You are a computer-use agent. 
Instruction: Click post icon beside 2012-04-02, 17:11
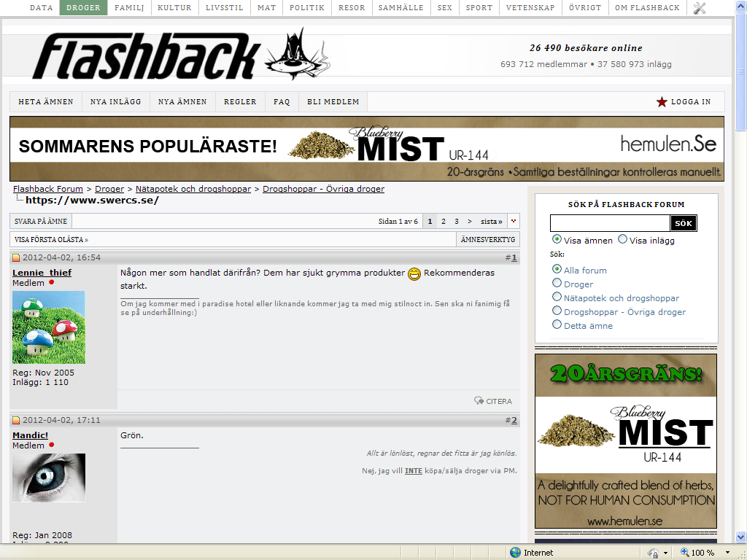point(16,420)
